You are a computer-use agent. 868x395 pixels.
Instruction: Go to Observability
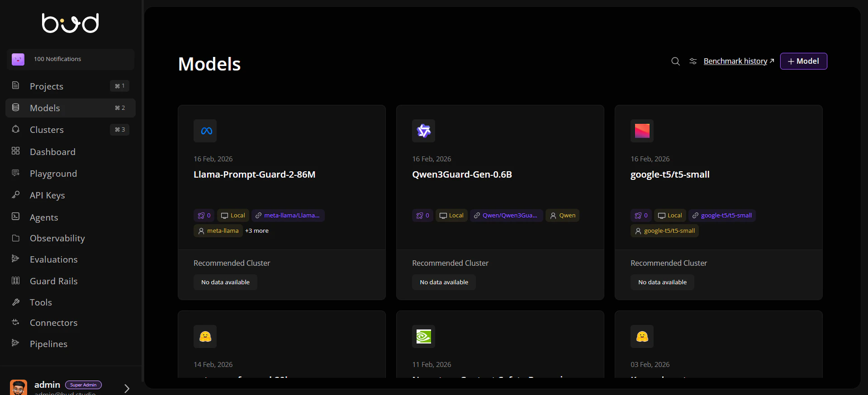click(x=71, y=238)
